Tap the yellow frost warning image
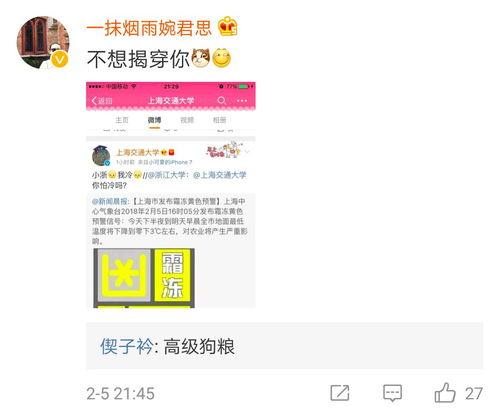The width and height of the screenshot is (500, 416). point(144,278)
